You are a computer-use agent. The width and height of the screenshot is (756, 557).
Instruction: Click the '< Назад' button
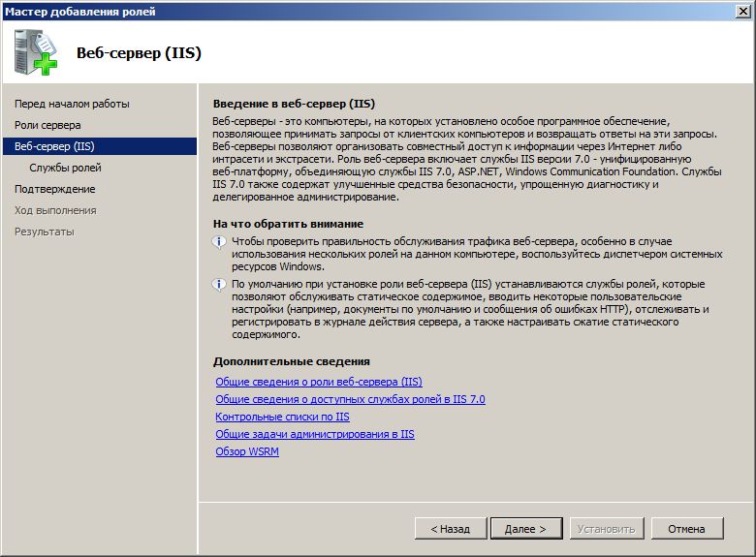point(451,529)
